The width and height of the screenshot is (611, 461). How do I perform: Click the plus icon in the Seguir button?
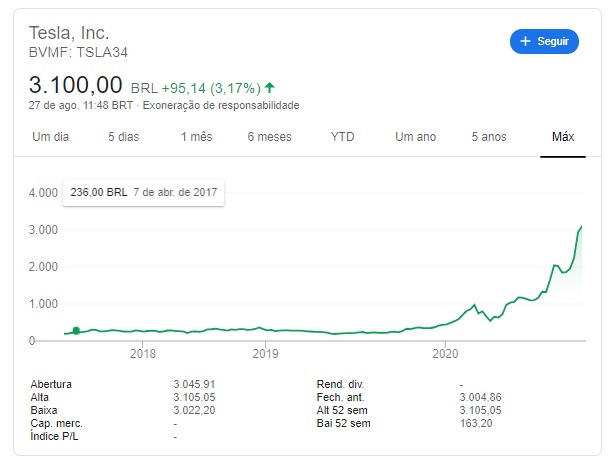pyautogui.click(x=525, y=41)
